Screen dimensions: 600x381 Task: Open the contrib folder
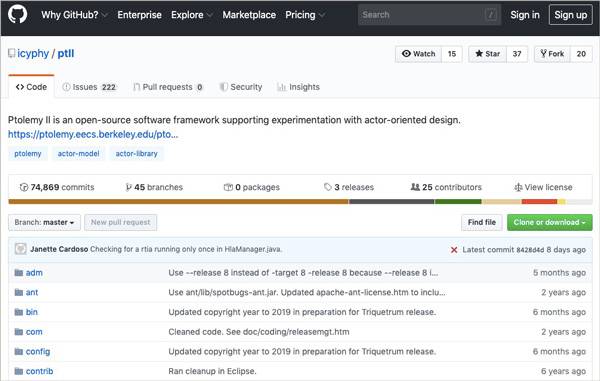[39, 371]
